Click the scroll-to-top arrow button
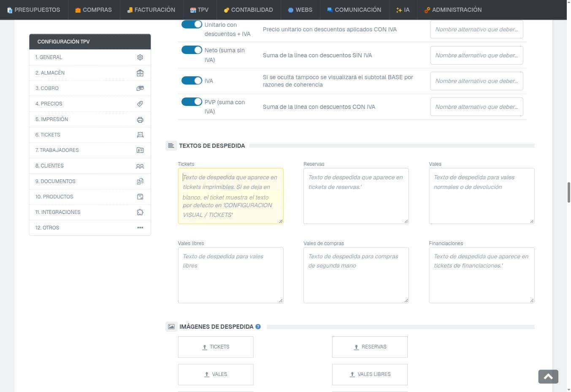This screenshot has height=392, width=571. (548, 377)
